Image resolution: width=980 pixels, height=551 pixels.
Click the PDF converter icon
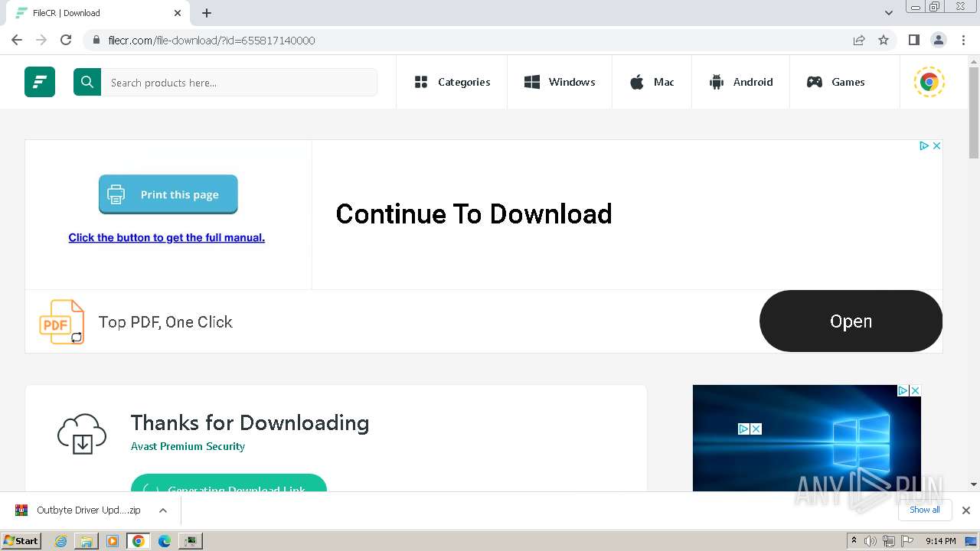tap(61, 321)
